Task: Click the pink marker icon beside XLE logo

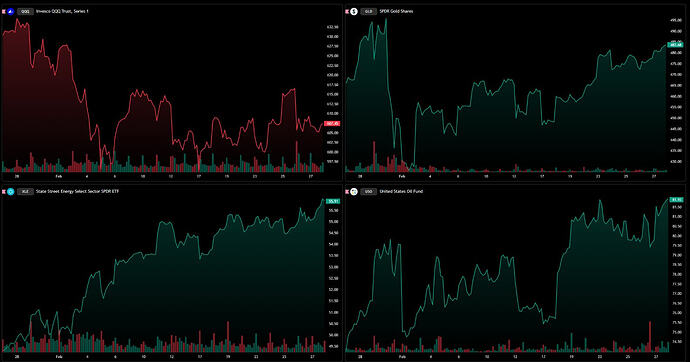Action: (x=4, y=192)
